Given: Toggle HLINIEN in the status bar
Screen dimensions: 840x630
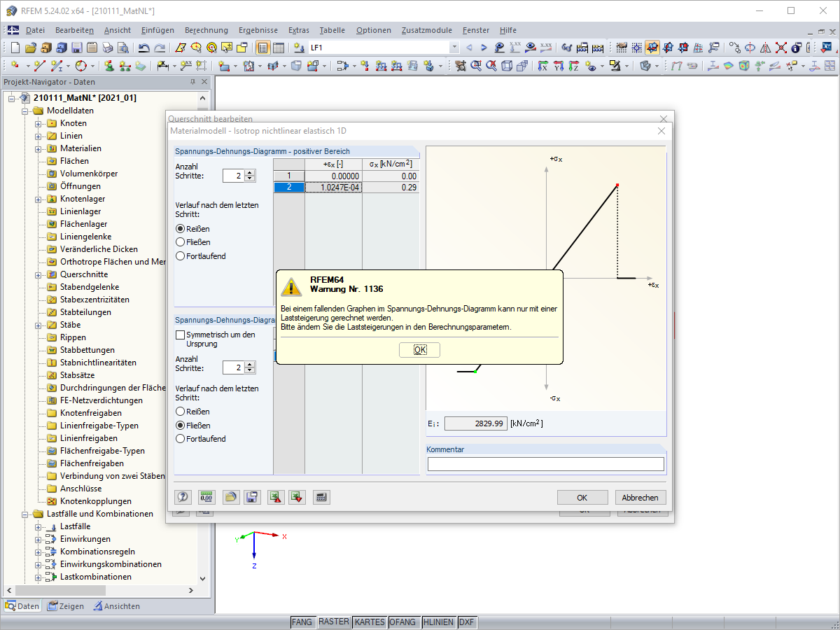Looking at the screenshot, I should coord(438,622).
